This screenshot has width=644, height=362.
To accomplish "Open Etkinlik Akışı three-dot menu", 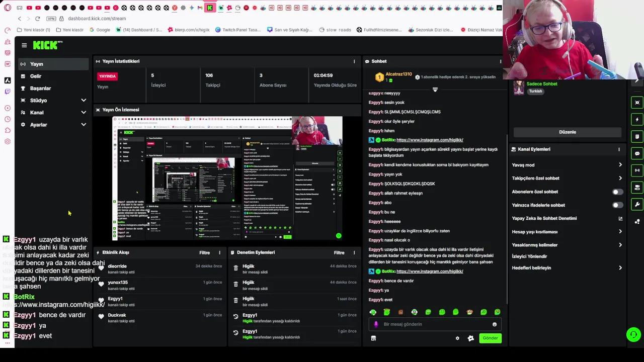I will [x=219, y=252].
